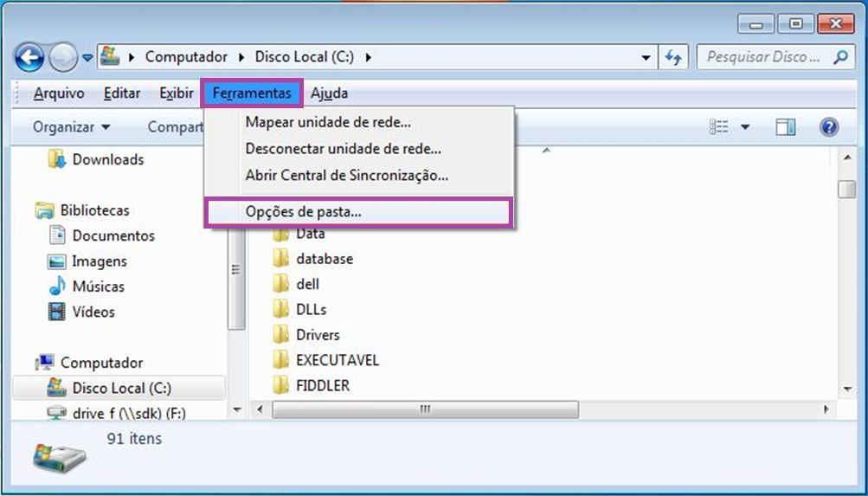Click file list horizontal scrollbar left arrow
Viewport: 868px width, 496px height.
click(260, 409)
